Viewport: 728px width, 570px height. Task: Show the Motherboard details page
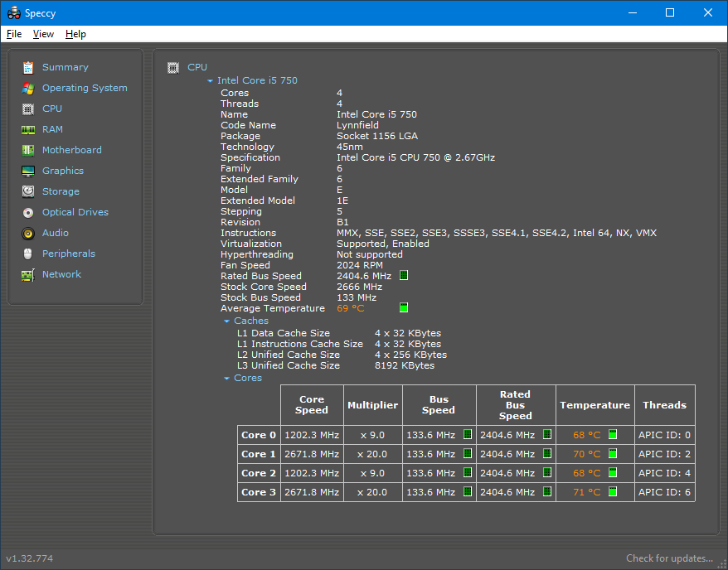[72, 150]
